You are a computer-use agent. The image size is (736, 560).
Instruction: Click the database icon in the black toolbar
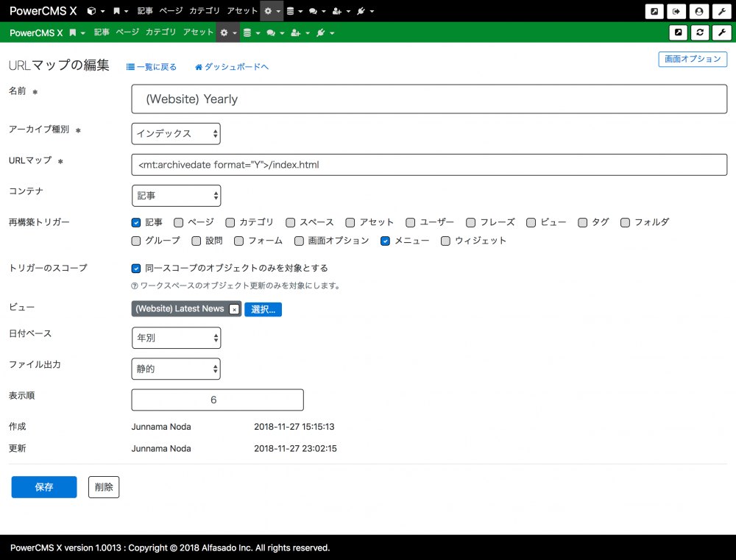[292, 10]
